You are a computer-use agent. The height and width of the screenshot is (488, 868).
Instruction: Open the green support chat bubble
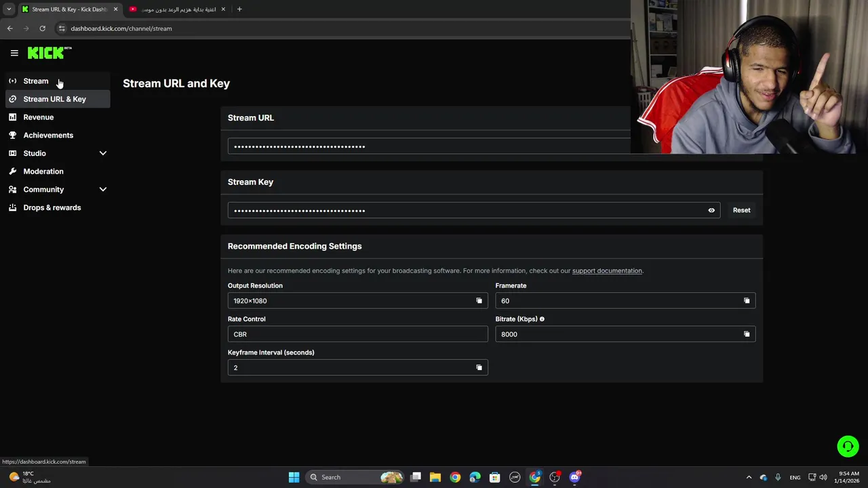[848, 446]
